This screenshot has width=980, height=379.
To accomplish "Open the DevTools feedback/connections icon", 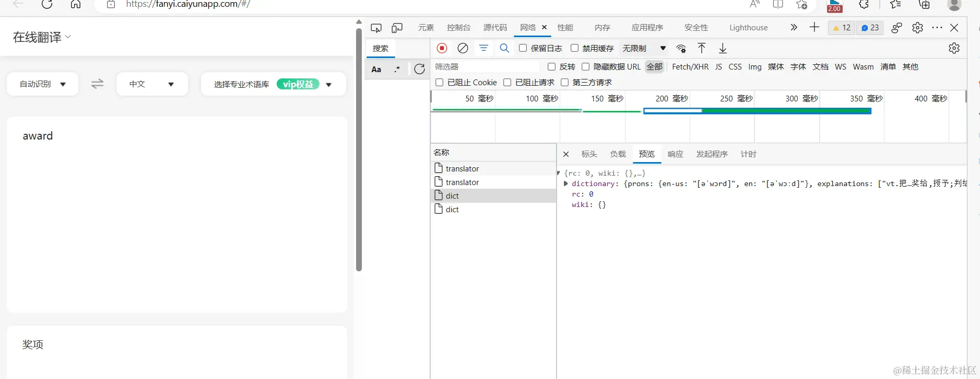I will coord(896,28).
